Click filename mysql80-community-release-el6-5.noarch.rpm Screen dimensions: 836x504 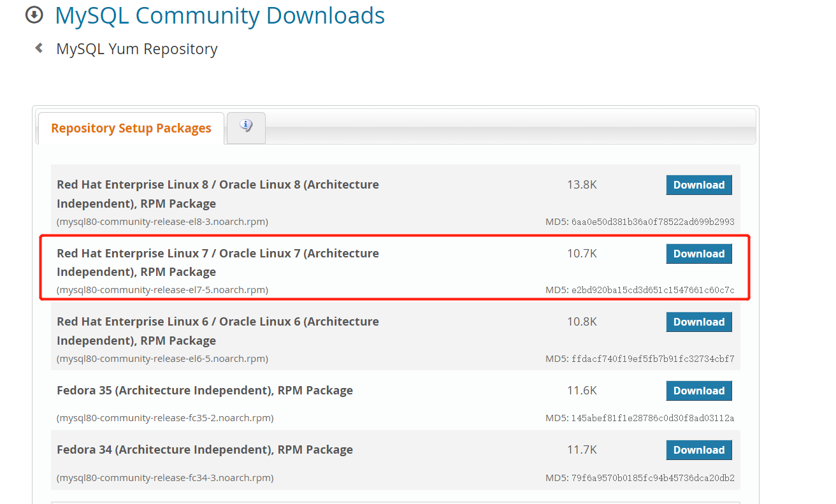click(162, 359)
